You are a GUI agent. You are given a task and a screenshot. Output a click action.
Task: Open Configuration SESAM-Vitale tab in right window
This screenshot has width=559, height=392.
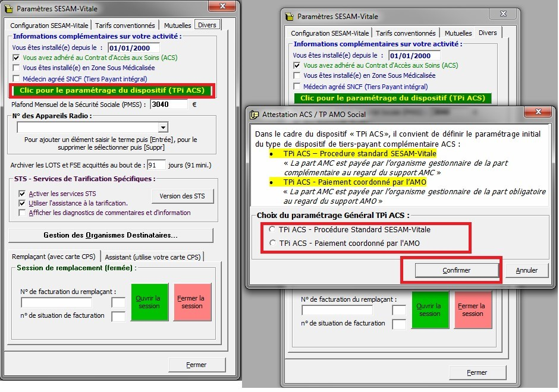pyautogui.click(x=330, y=33)
